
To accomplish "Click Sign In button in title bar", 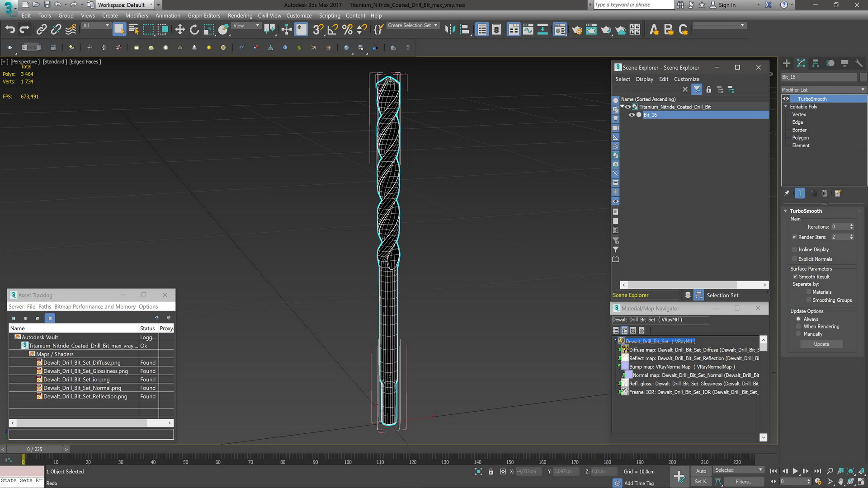I will [x=727, y=5].
